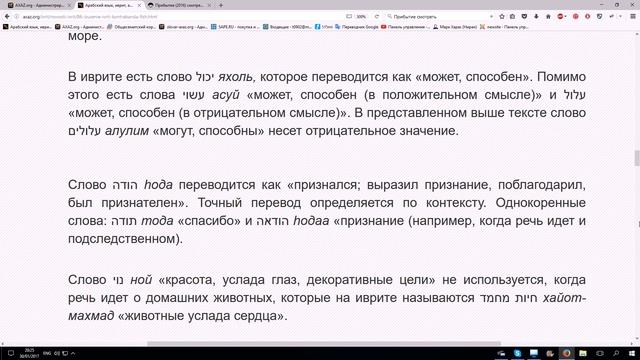Open the slovar-axaz.org bookmark
This screenshot has height=360, width=640.
pos(184,27)
